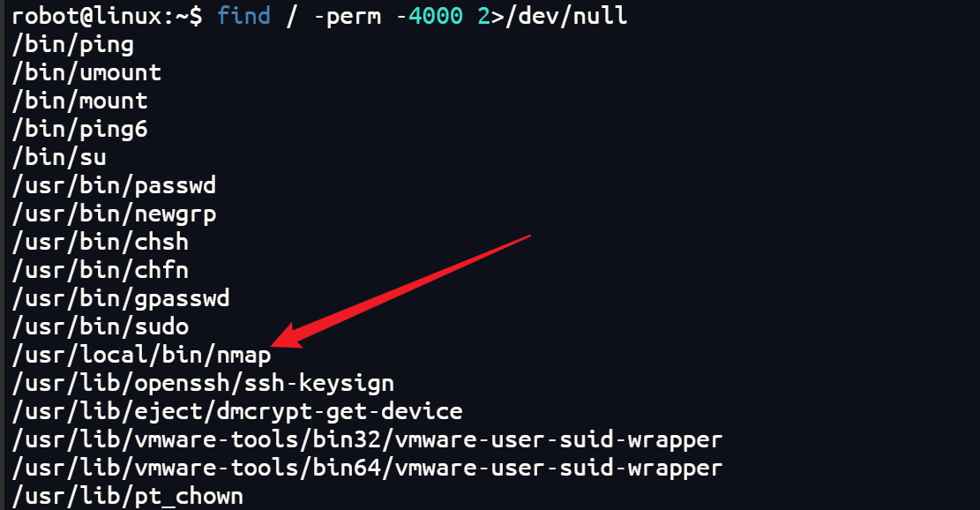Click the red arrow annotation head
This screenshot has width=980, height=510.
287,337
